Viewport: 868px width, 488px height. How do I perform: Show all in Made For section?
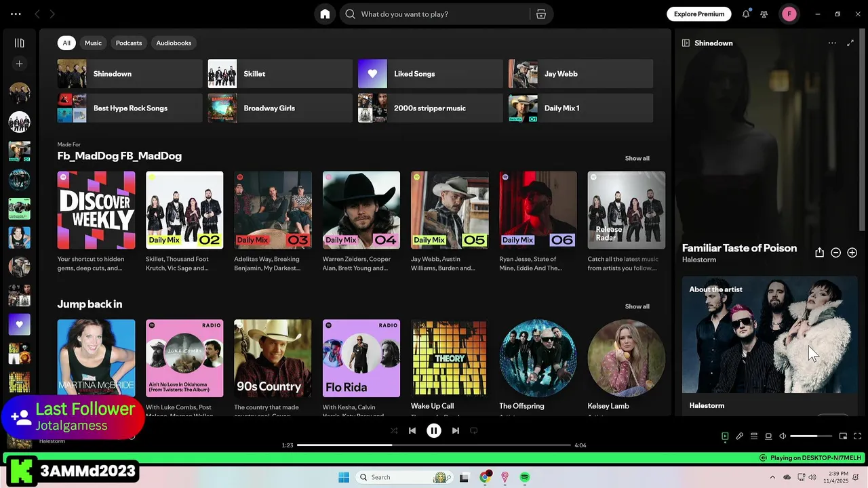tap(637, 158)
